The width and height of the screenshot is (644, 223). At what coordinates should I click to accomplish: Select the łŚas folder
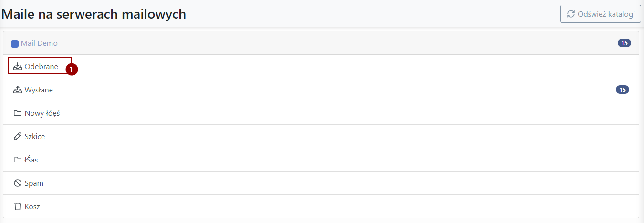tap(31, 160)
